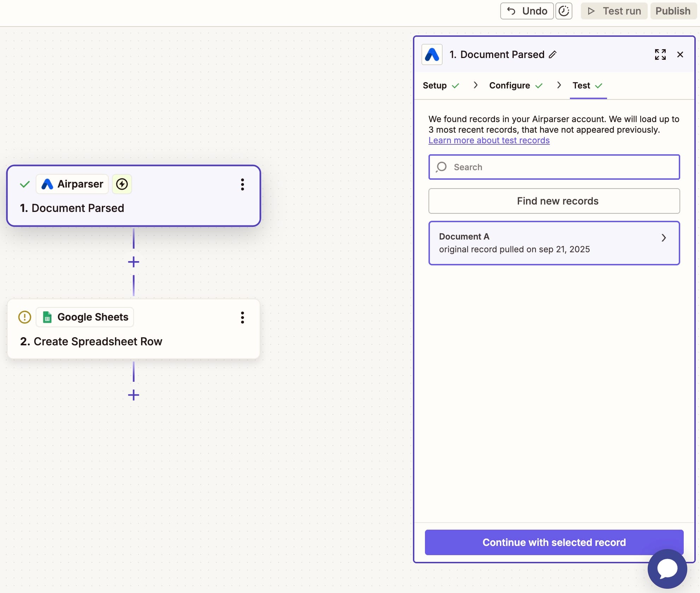700x593 pixels.
Task: Click the instant trigger lightning bolt icon
Action: 122,184
